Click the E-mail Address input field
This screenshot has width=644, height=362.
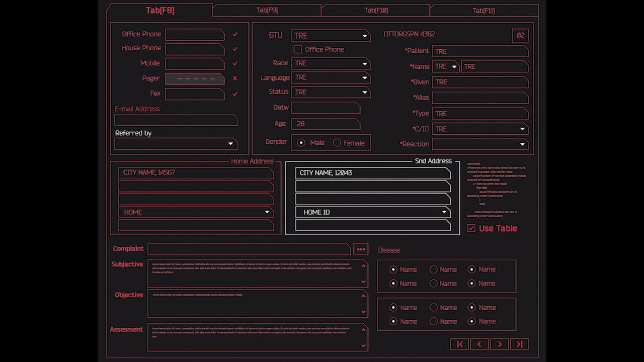point(176,120)
